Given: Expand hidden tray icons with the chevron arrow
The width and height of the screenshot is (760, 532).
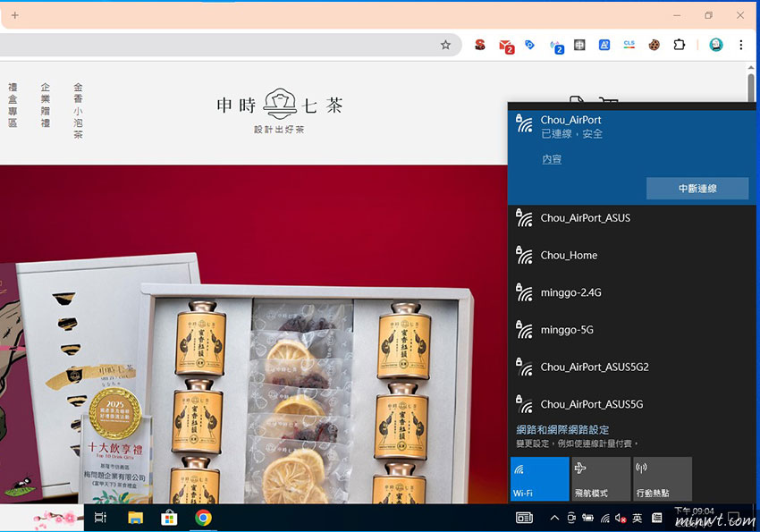Looking at the screenshot, I should click(554, 517).
